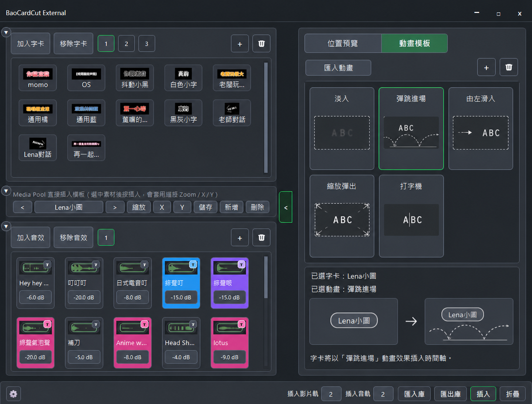Add new sound effect page with plus icon
The width and height of the screenshot is (532, 404).
pos(240,237)
